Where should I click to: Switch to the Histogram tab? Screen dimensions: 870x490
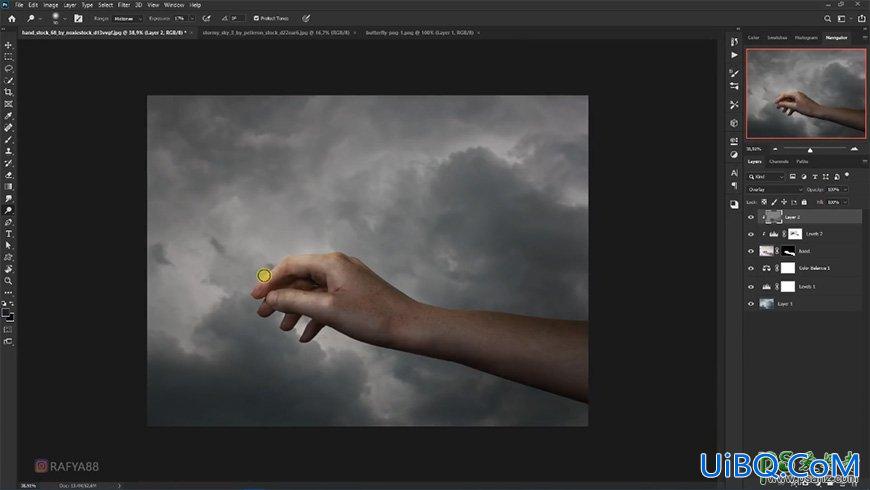(x=806, y=38)
